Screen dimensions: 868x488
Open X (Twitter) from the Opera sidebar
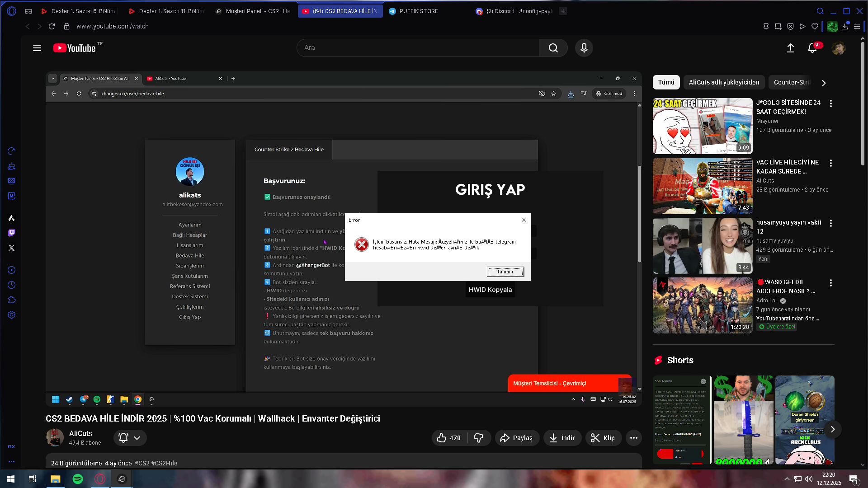coord(12,248)
